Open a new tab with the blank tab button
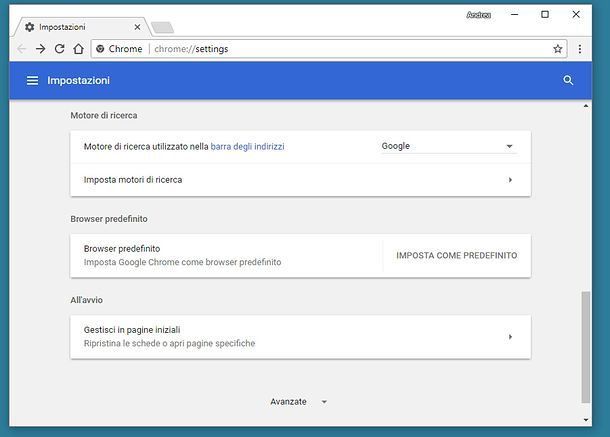Viewport: 610px width, 437px height. [162, 27]
